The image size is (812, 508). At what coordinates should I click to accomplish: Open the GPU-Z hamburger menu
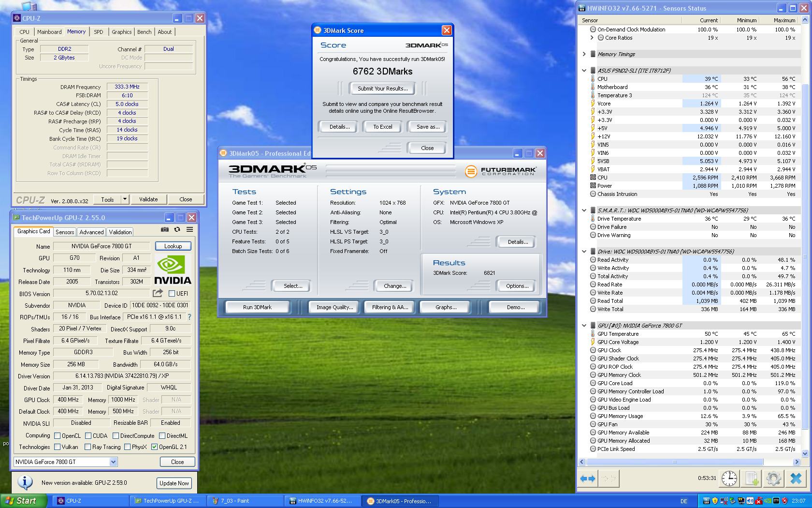pyautogui.click(x=189, y=230)
